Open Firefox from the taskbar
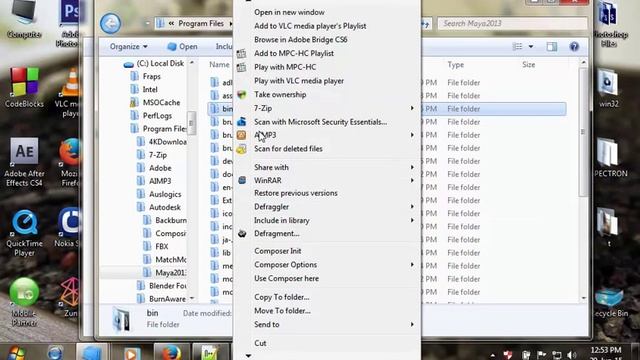Image resolution: width=640 pixels, height=360 pixels. coord(171,353)
